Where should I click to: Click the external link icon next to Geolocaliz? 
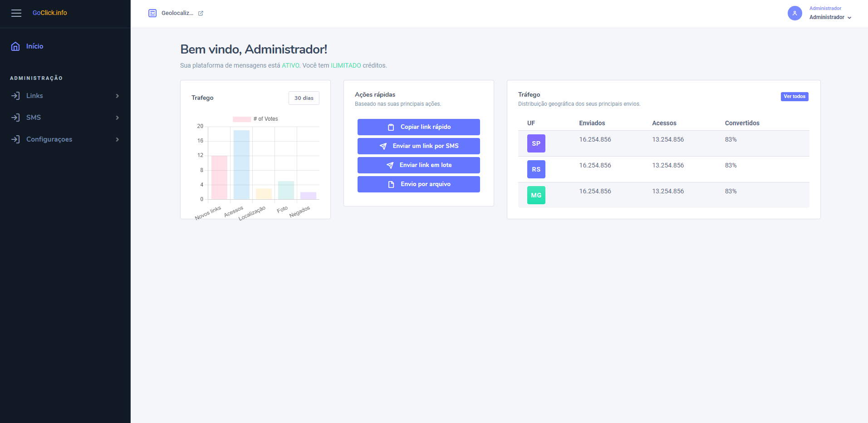(201, 13)
